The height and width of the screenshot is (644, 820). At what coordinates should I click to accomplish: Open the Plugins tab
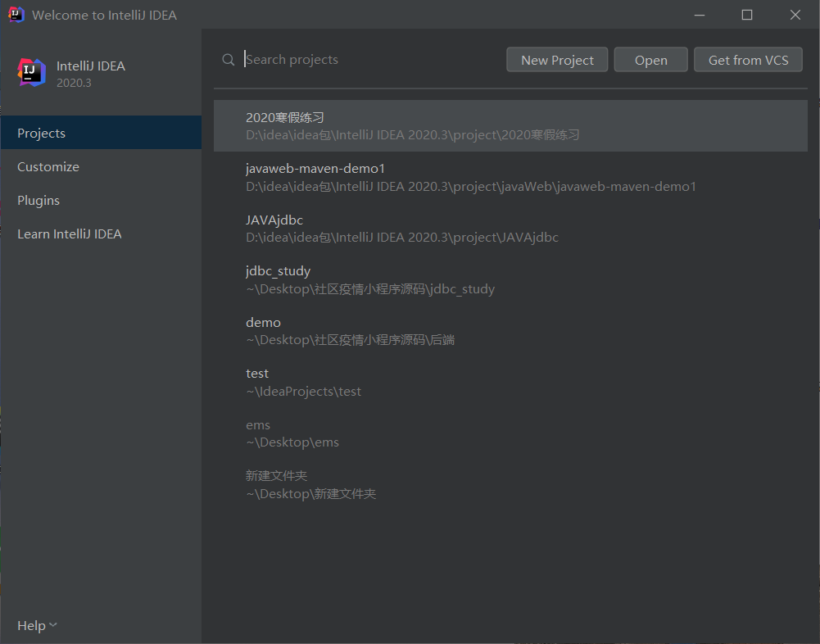101,200
